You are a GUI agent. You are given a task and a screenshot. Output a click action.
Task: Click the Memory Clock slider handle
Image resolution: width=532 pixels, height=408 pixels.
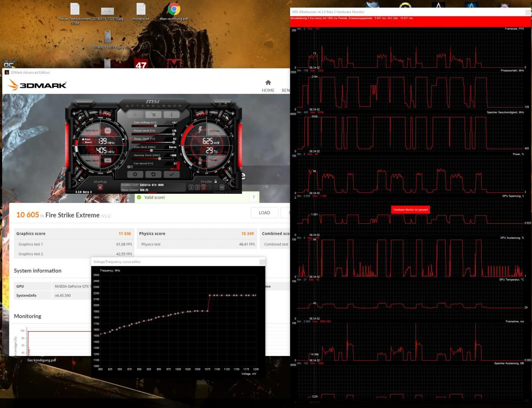[x=159, y=158]
